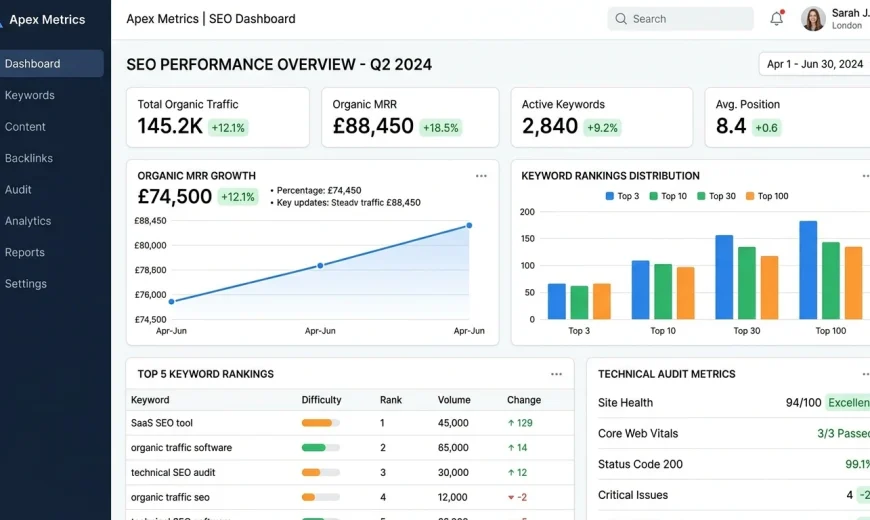Select the Avg. Position card

(x=787, y=117)
